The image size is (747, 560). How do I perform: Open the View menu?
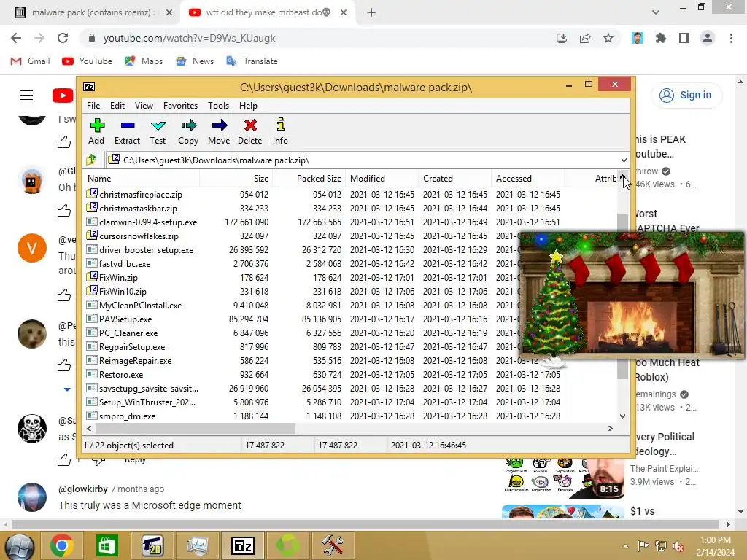coord(144,106)
